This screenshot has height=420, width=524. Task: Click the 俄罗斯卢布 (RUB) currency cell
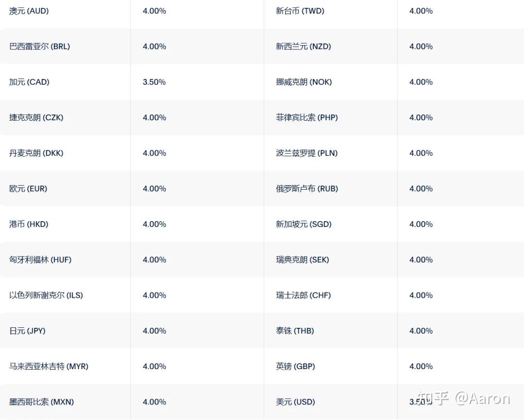click(307, 189)
